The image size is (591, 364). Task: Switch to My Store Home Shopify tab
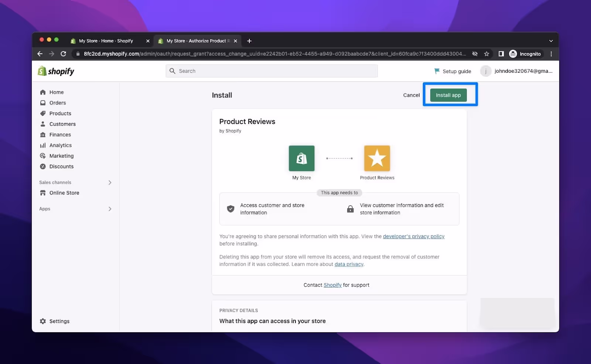(106, 41)
